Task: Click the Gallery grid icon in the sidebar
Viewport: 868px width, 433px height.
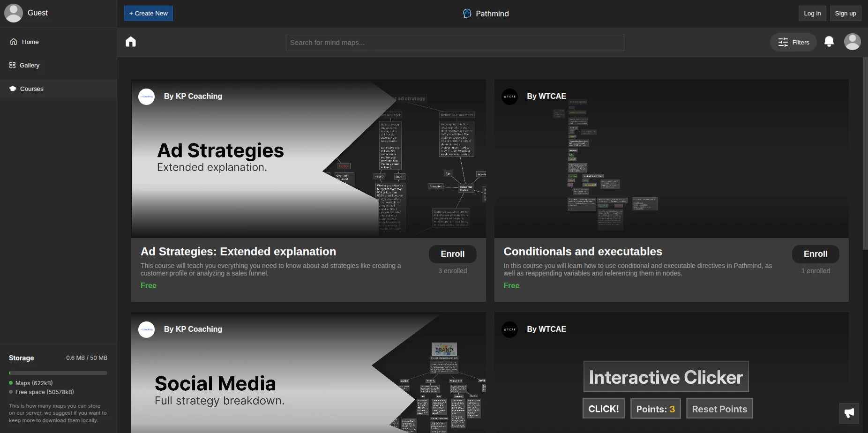Action: coord(13,65)
